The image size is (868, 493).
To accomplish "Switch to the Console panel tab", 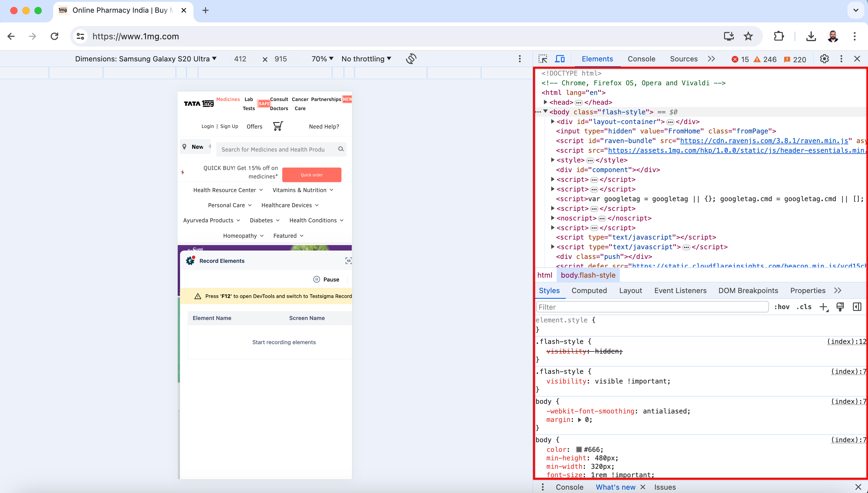I will [x=641, y=59].
